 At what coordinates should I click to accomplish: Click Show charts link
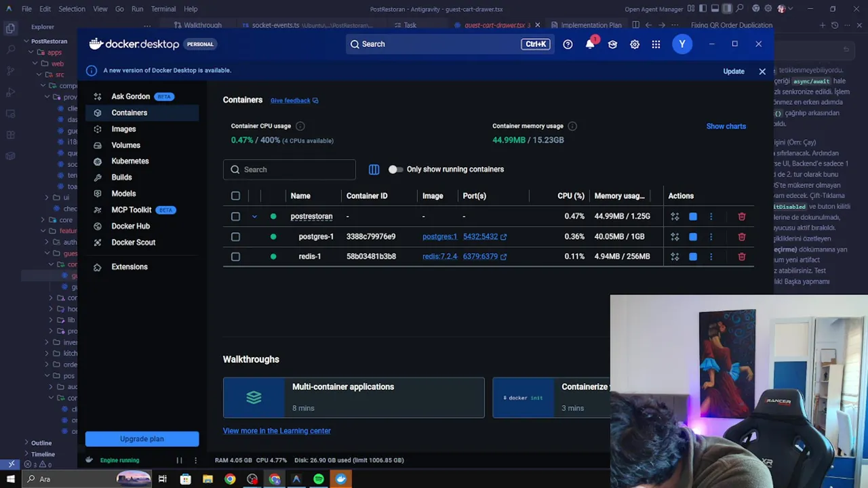[x=726, y=126]
